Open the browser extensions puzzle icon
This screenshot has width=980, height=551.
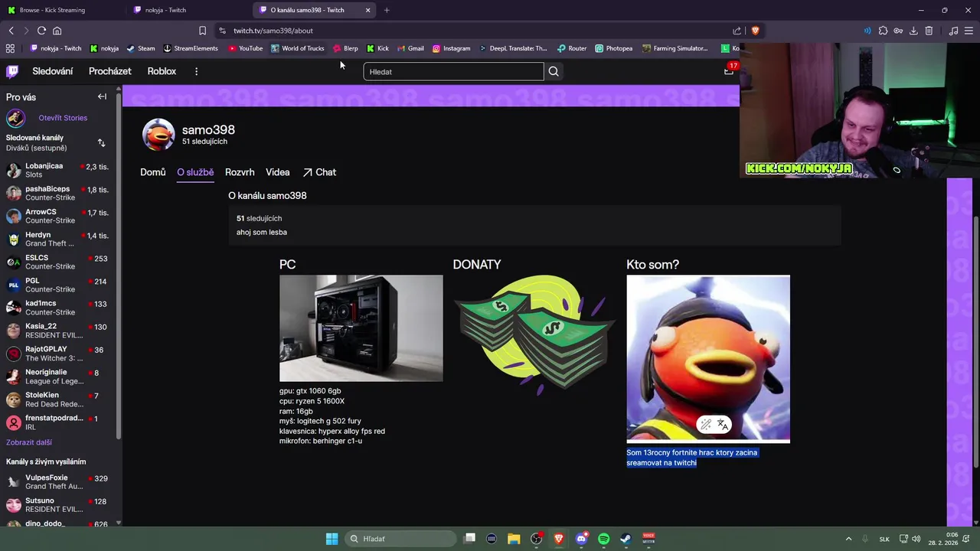tap(883, 31)
